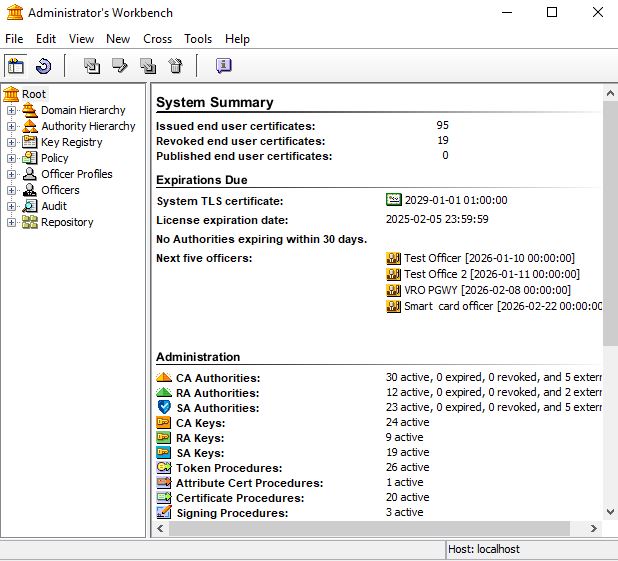
Task: Click the info speech bubble toolbar icon
Action: click(x=223, y=66)
